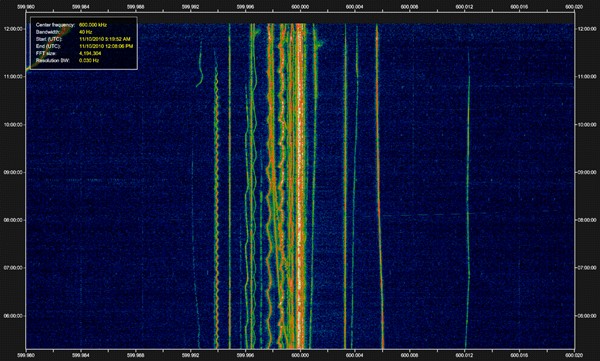Image resolution: width=600 pixels, height=361 pixels.
Task: Click the bright white carrier at 600.000 kHz
Action: click(300, 184)
